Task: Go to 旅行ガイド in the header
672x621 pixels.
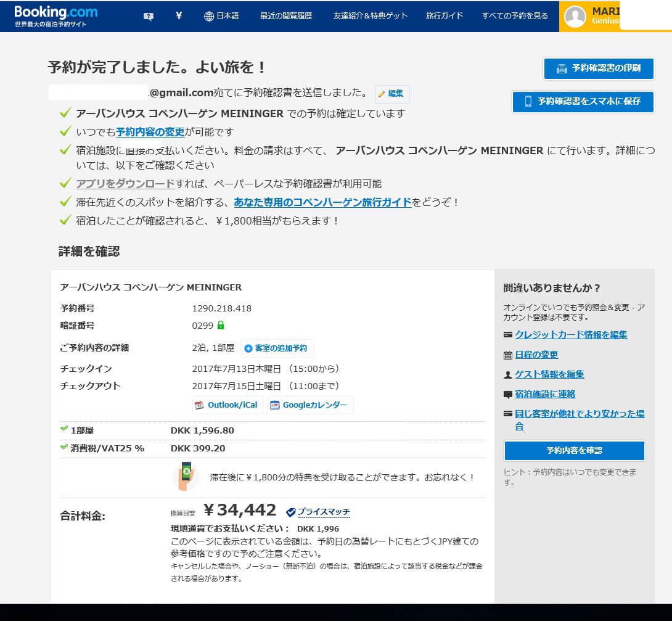Action: point(445,16)
